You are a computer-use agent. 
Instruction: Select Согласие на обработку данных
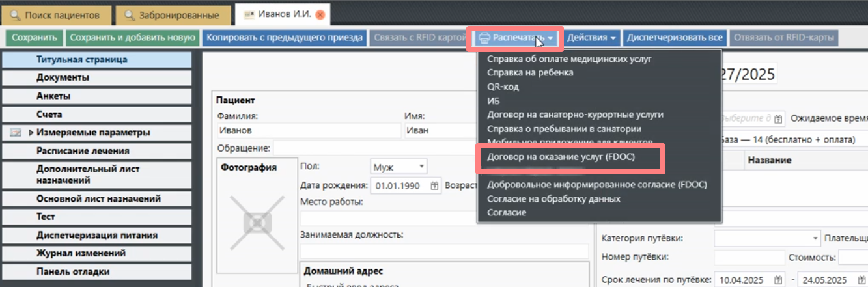(553, 198)
